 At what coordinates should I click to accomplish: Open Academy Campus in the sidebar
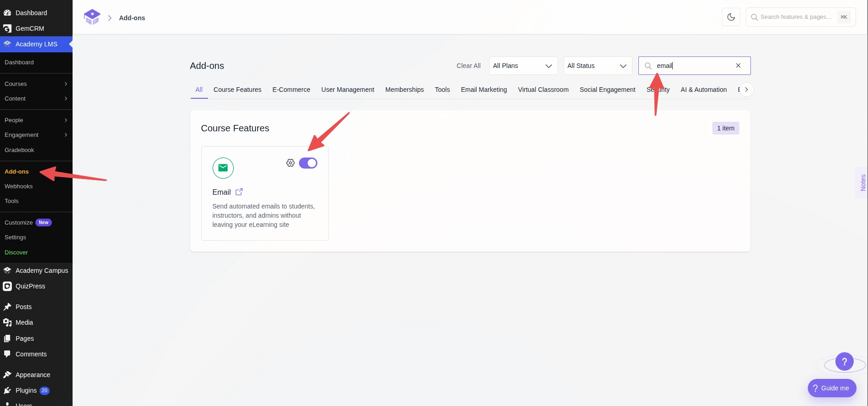click(36, 271)
